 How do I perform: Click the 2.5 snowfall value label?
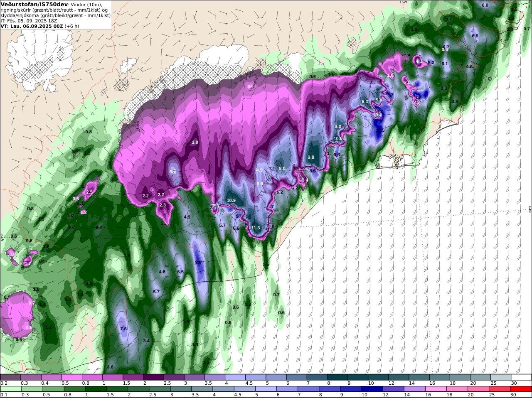(89, 192)
